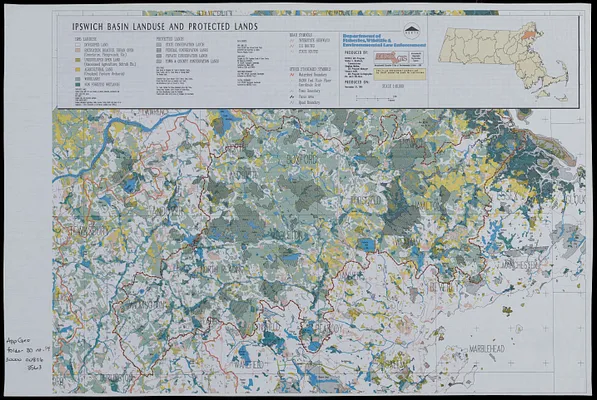Click the BOXFORD town label
597x400 pixels.
(302, 160)
